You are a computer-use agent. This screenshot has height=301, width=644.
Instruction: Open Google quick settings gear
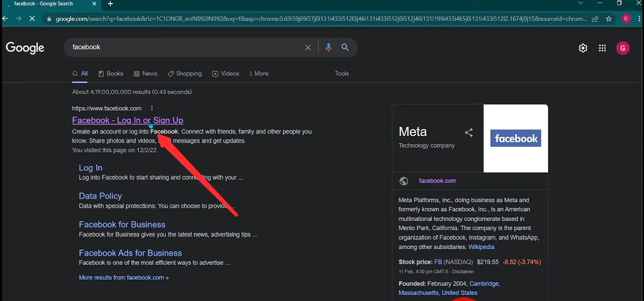(583, 48)
